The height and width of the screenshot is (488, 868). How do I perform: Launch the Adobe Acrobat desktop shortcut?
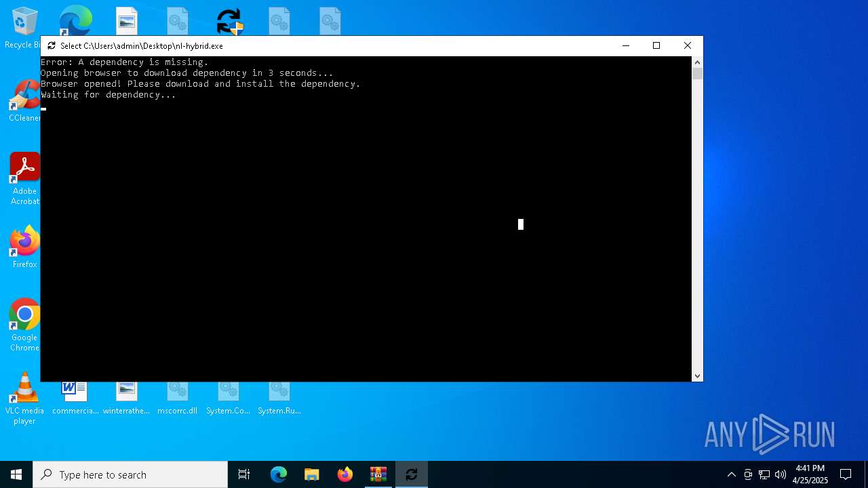click(x=24, y=179)
